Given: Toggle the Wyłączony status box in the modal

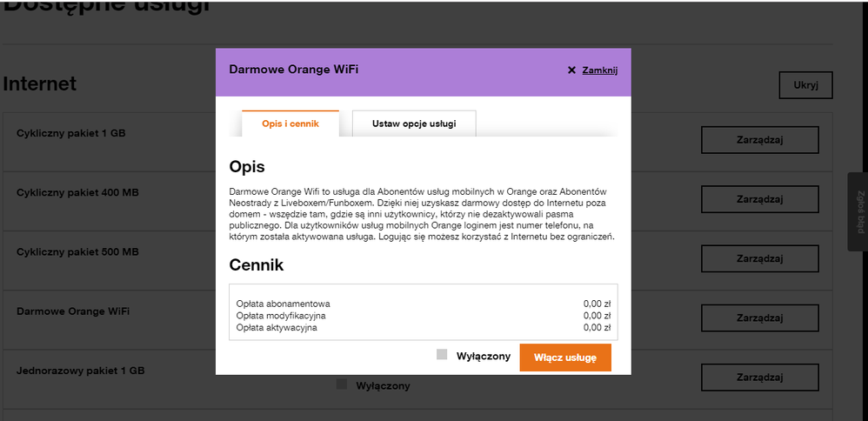Looking at the screenshot, I should [442, 355].
